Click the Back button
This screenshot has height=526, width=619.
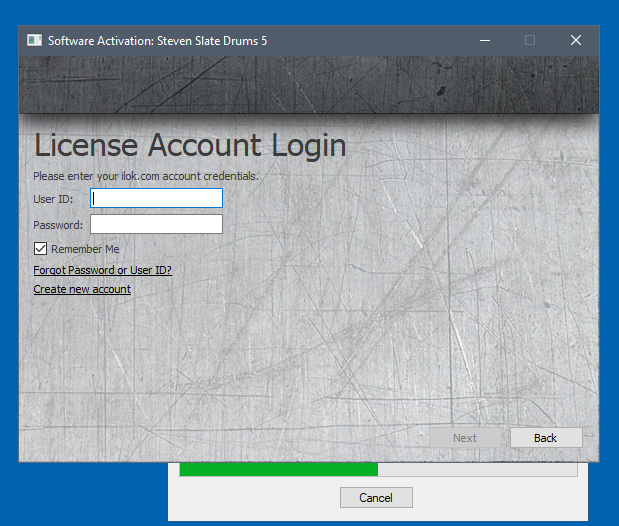[546, 438]
